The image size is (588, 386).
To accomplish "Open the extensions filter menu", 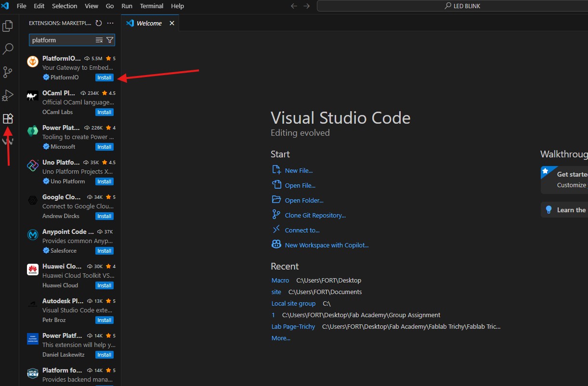I will [x=110, y=40].
